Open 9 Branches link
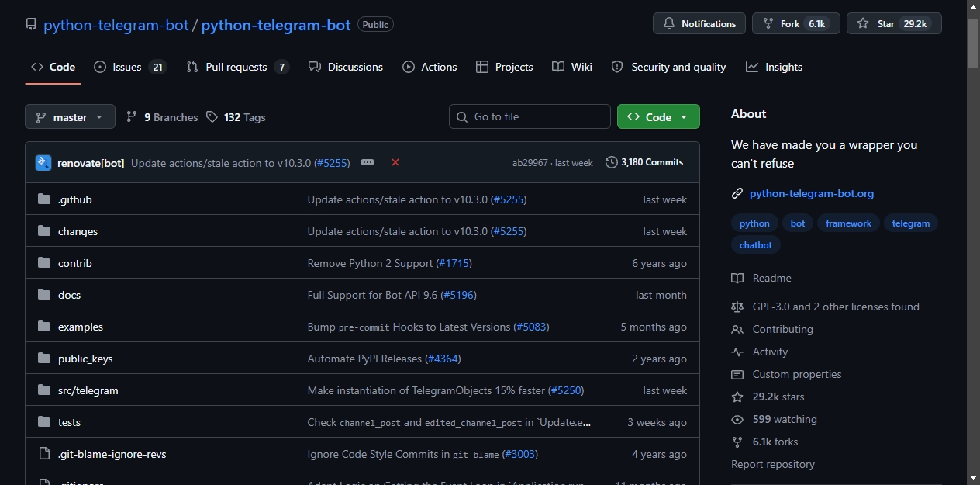This screenshot has height=485, width=980. point(162,117)
